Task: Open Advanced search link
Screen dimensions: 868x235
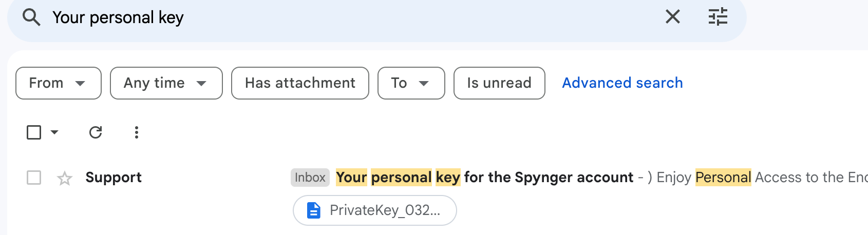Action: (x=622, y=83)
